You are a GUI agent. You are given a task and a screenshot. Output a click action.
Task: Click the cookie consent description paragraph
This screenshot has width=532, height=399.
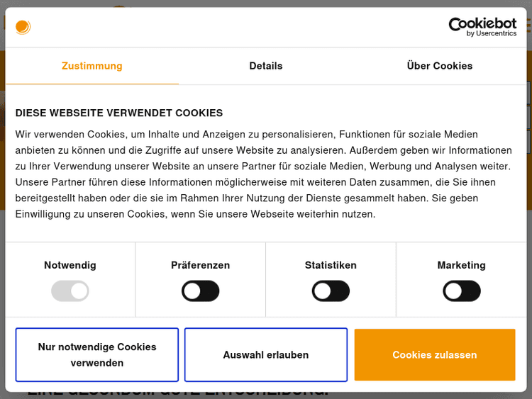click(x=264, y=174)
